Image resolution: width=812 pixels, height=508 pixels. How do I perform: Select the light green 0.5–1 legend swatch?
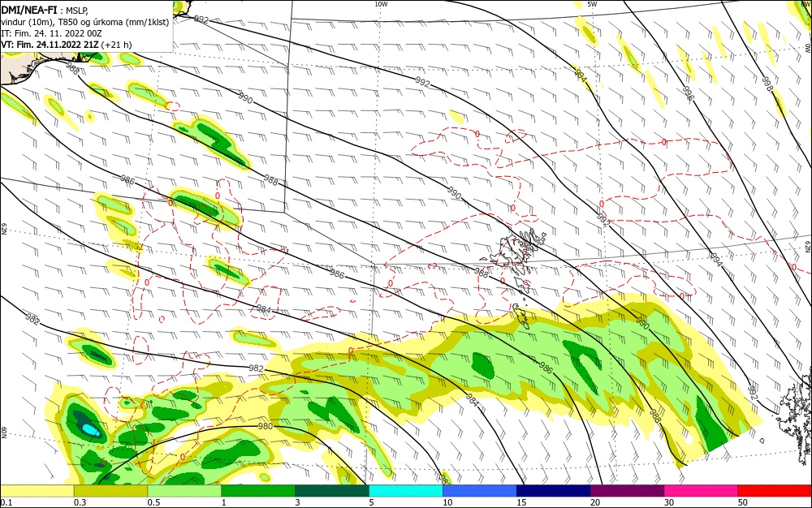184,491
